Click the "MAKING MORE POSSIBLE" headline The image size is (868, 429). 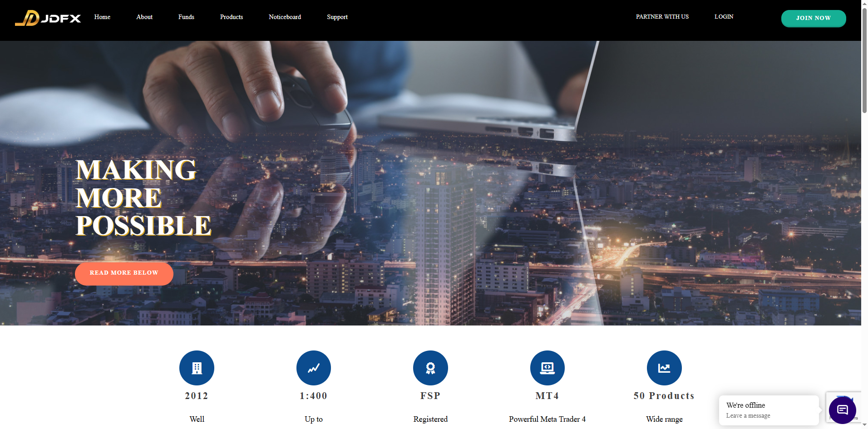pyautogui.click(x=143, y=197)
